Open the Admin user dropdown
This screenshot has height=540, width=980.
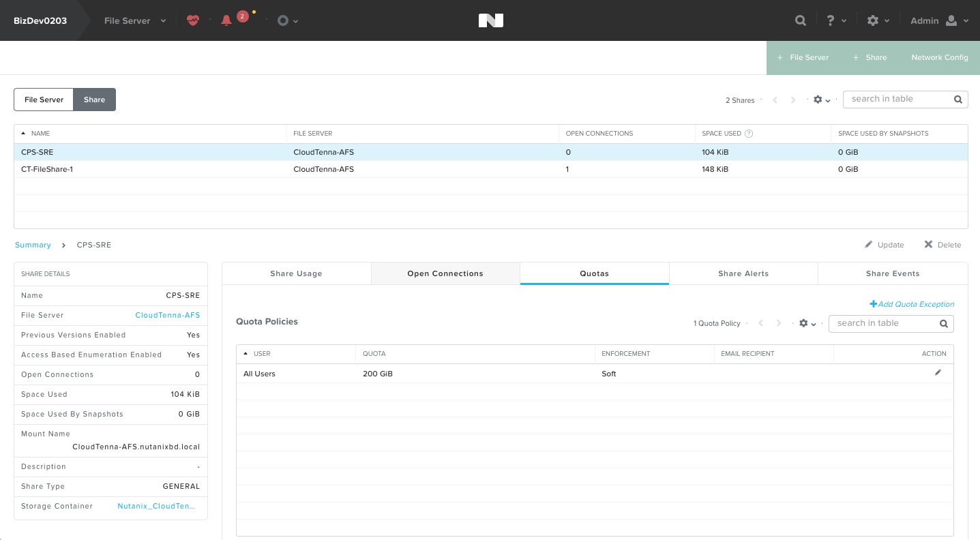coord(939,20)
